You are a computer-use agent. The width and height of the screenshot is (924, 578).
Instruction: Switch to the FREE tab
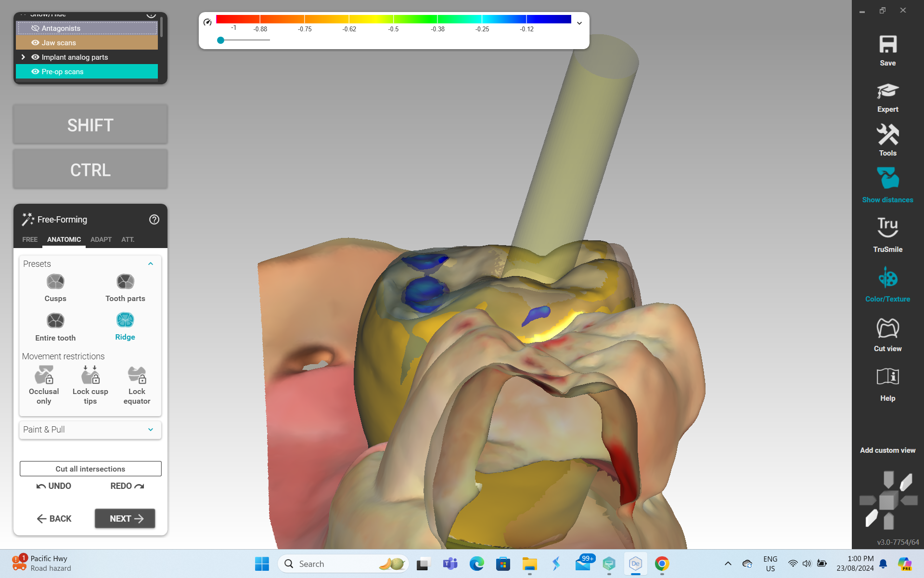pos(30,239)
